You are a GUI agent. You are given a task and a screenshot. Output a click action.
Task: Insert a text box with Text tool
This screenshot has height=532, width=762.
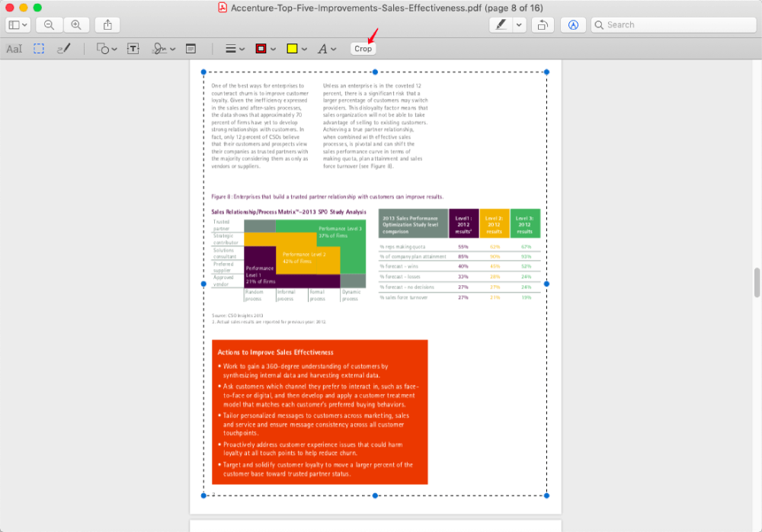click(133, 49)
